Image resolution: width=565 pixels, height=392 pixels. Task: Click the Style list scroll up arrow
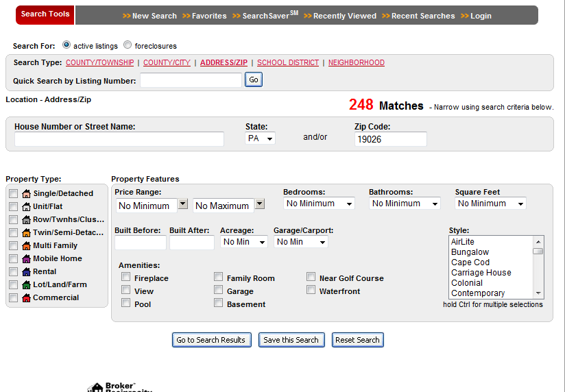[x=538, y=242]
